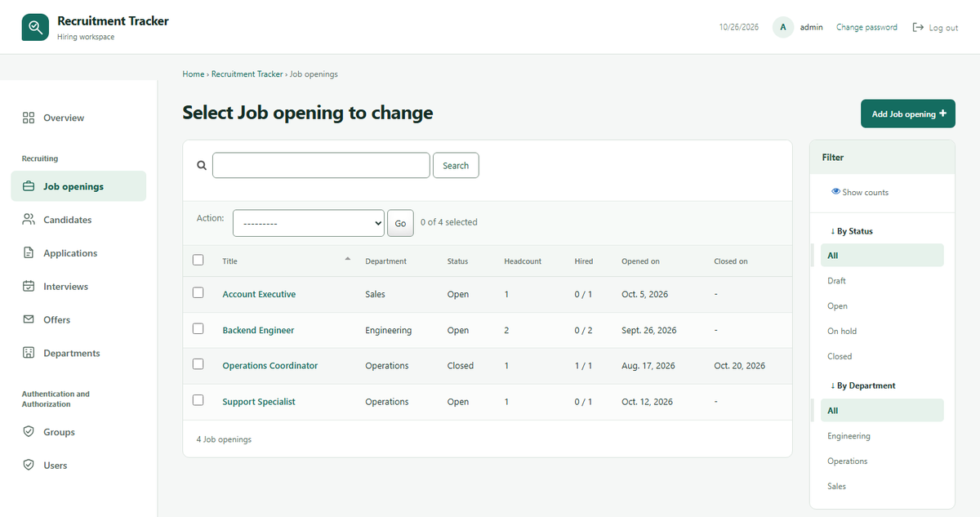The image size is (980, 517).
Task: Sort by the Headcount column header
Action: coord(523,261)
